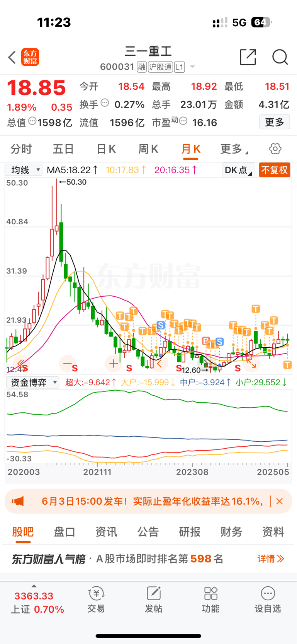Tap the 中户:-3.924 fund flow label
The image size is (297, 644).
206,383
